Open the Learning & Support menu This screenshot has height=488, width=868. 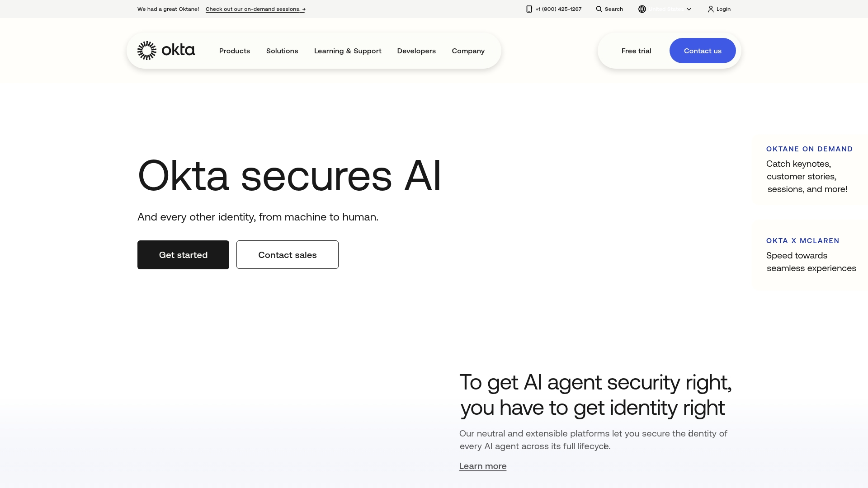pos(347,51)
